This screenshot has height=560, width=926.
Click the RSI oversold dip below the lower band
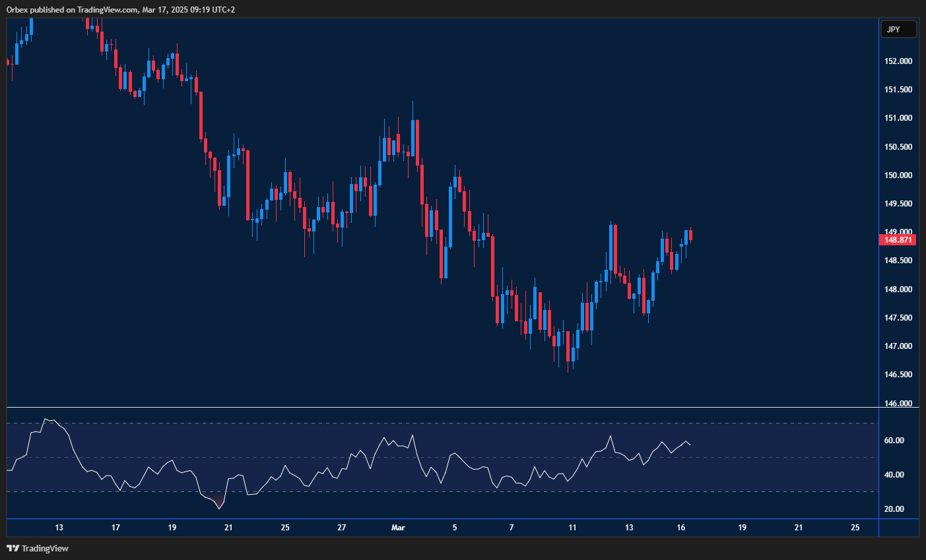point(219,506)
